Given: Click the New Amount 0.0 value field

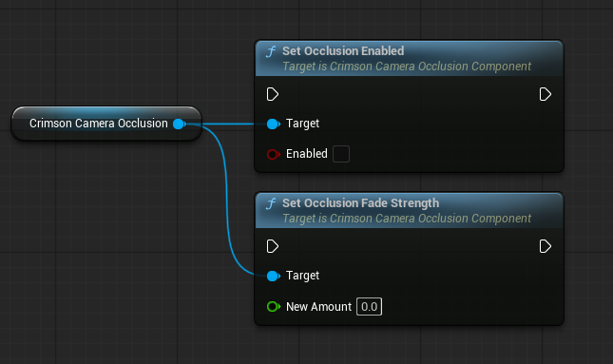Looking at the screenshot, I should [x=369, y=307].
